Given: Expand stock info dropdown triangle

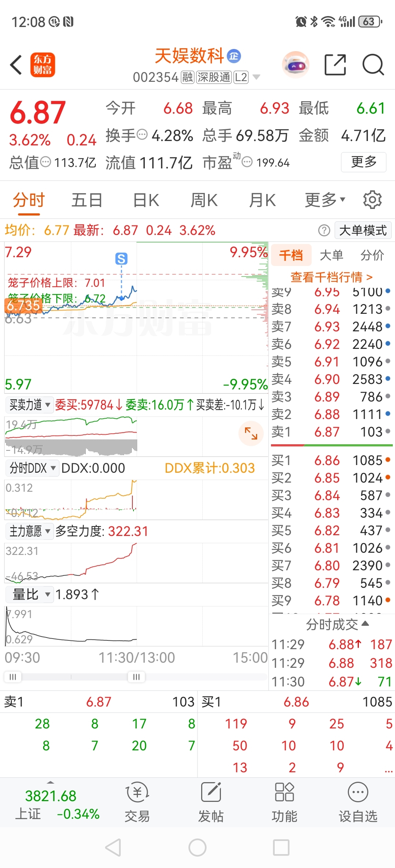Looking at the screenshot, I should (x=256, y=77).
